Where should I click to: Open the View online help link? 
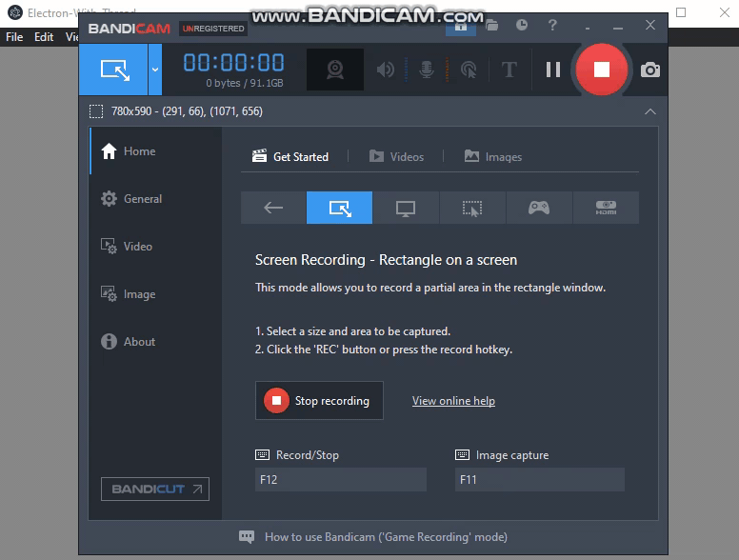[453, 401]
